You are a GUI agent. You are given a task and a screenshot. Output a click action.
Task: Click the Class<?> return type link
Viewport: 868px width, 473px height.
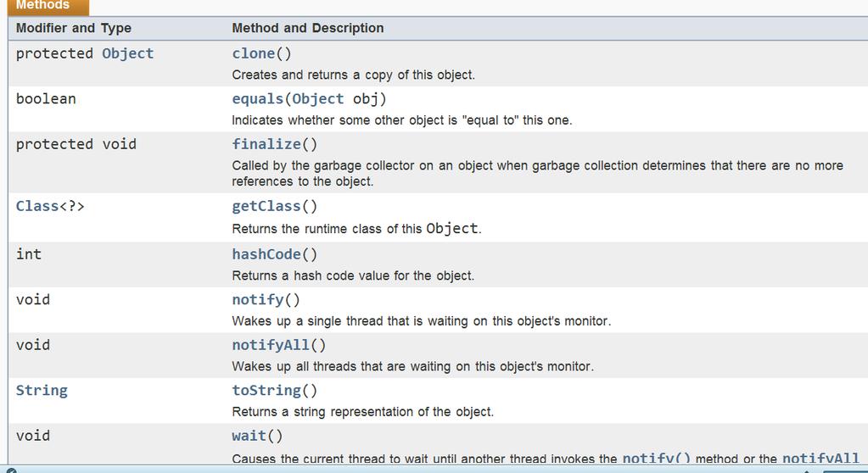pos(37,206)
